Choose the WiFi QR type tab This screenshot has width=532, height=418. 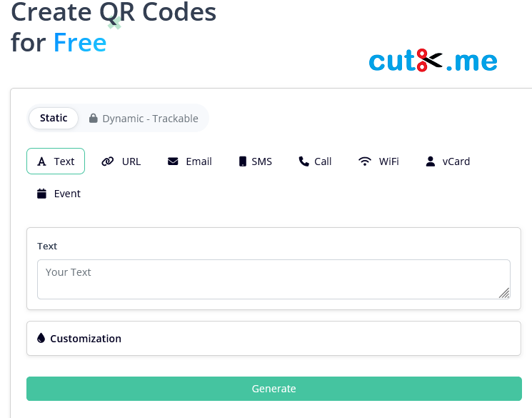(378, 161)
